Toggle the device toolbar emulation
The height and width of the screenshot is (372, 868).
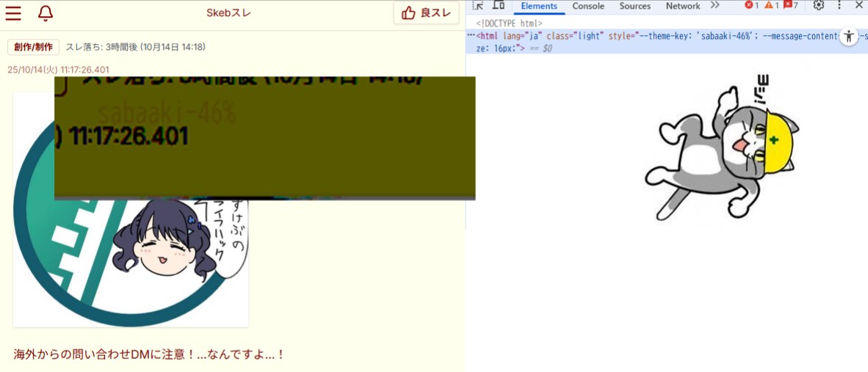tap(498, 6)
